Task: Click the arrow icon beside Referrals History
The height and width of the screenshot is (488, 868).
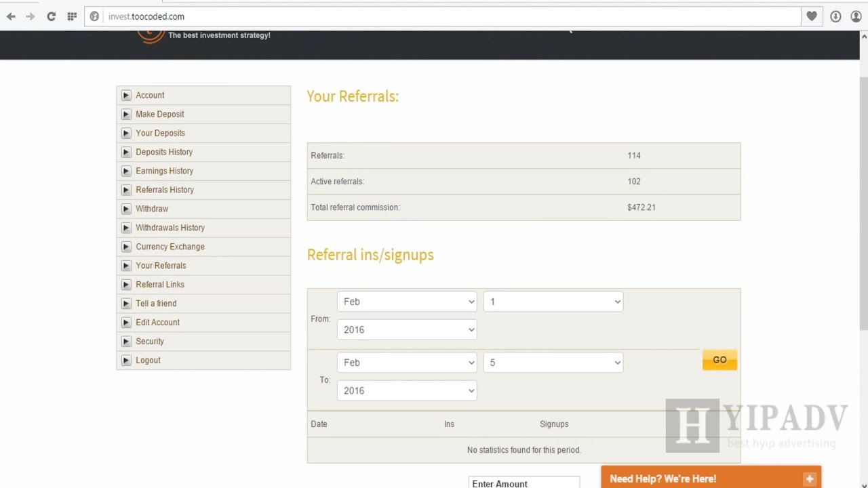Action: [126, 190]
